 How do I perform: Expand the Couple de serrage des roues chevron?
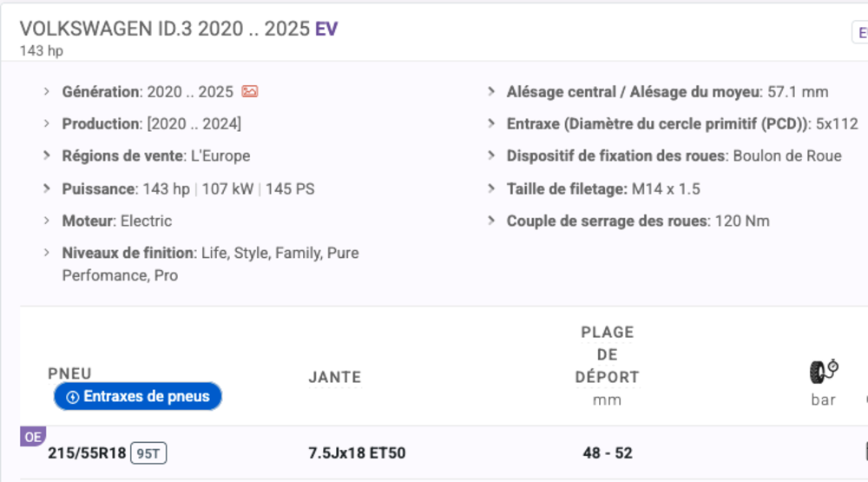[491, 221]
